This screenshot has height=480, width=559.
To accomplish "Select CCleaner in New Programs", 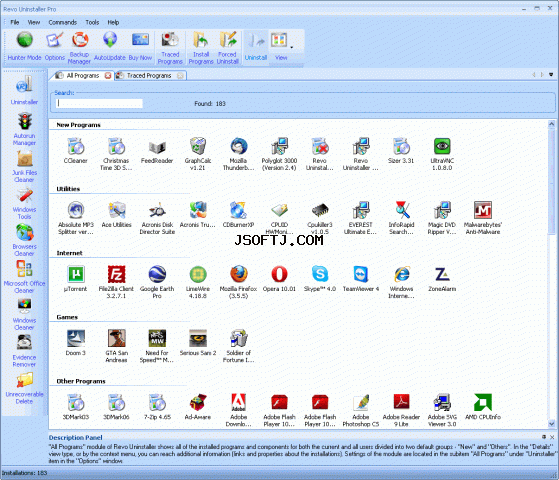I will pyautogui.click(x=76, y=150).
